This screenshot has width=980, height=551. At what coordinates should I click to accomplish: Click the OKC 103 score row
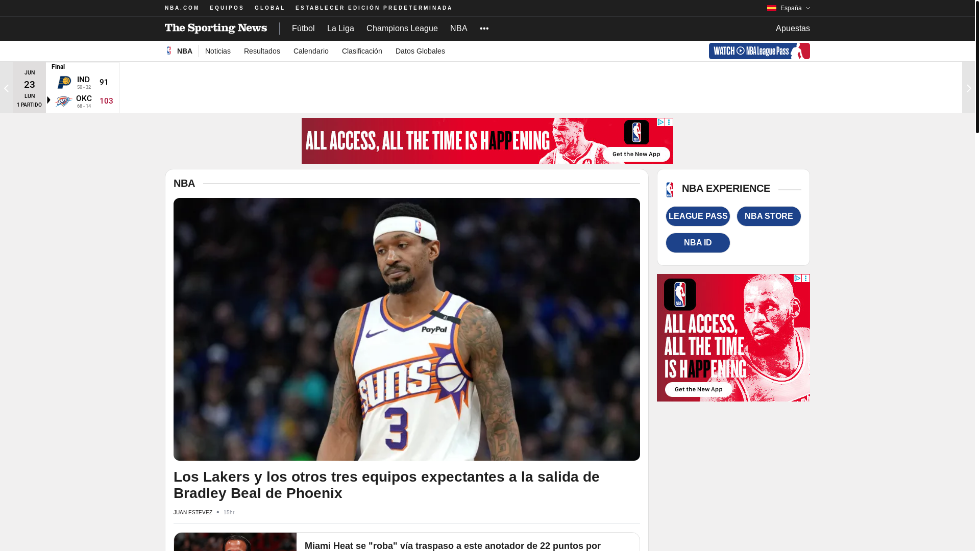click(x=83, y=101)
